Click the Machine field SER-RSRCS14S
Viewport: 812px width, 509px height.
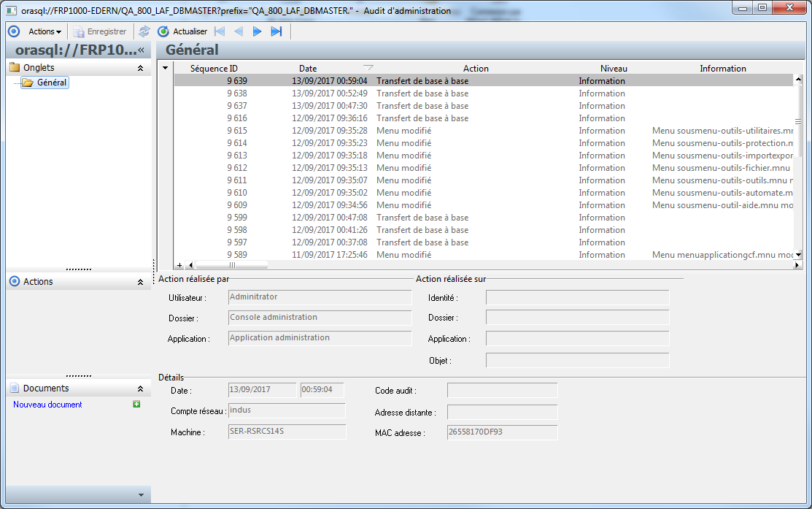pos(287,432)
